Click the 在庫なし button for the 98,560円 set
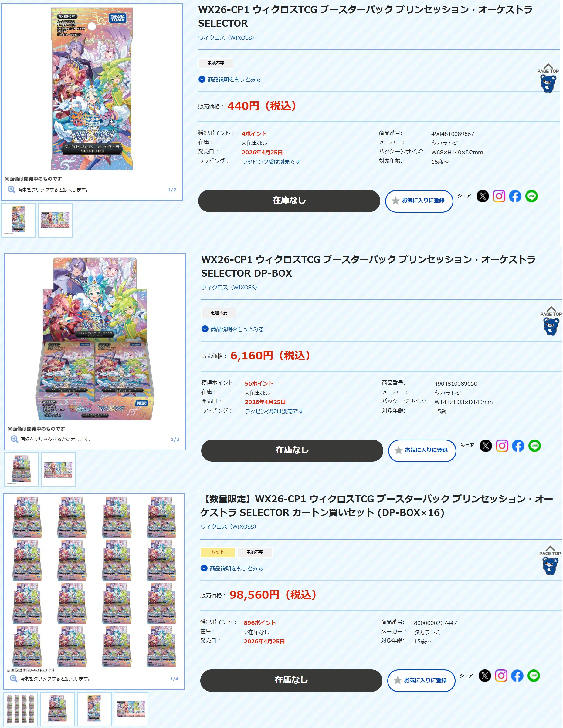The width and height of the screenshot is (563, 728). [x=291, y=680]
